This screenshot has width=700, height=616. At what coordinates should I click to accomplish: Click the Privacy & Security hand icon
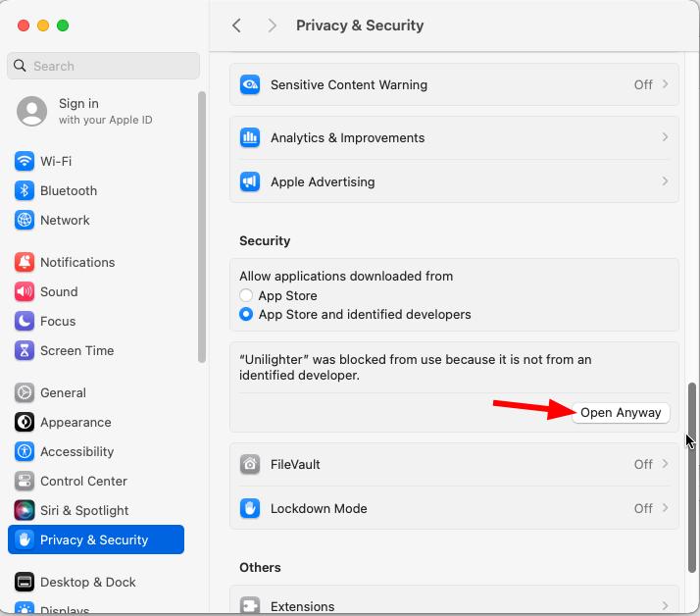coord(25,539)
